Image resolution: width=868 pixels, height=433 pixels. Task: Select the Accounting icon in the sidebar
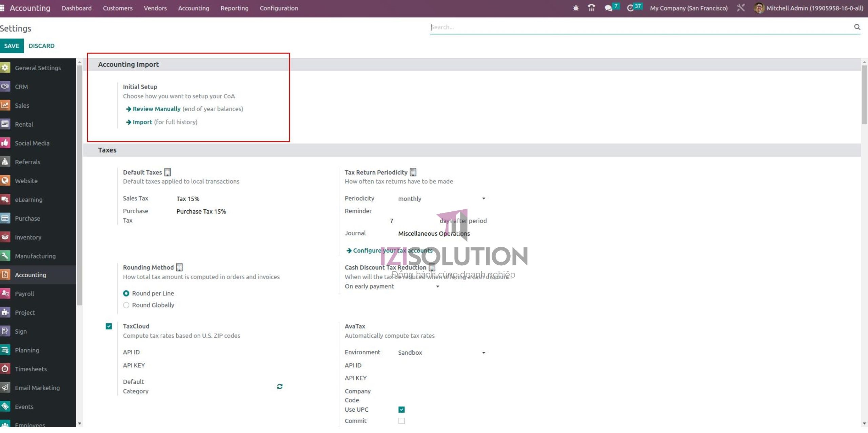click(5, 275)
